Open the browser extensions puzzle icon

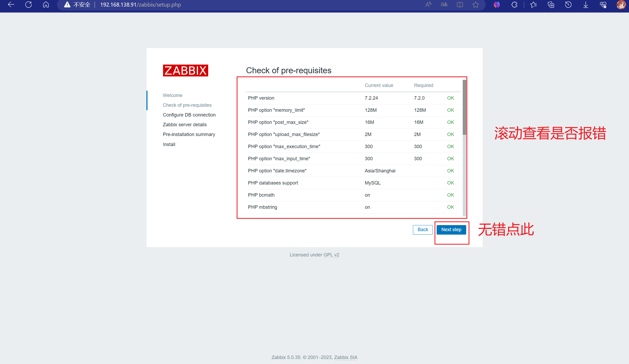pyautogui.click(x=514, y=5)
